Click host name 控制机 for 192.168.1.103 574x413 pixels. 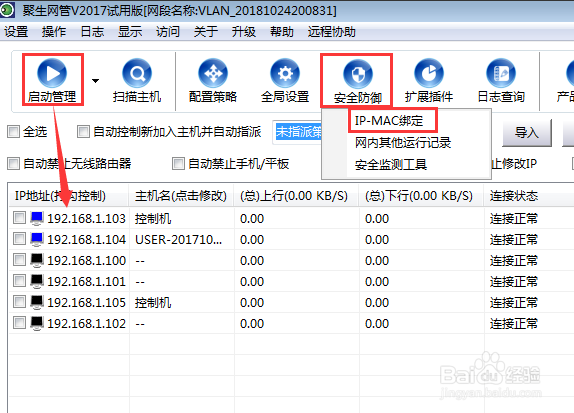point(153,219)
